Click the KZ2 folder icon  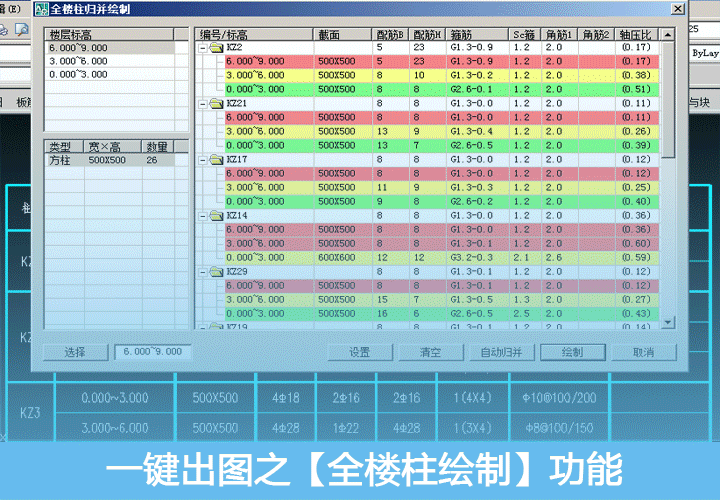pos(216,47)
